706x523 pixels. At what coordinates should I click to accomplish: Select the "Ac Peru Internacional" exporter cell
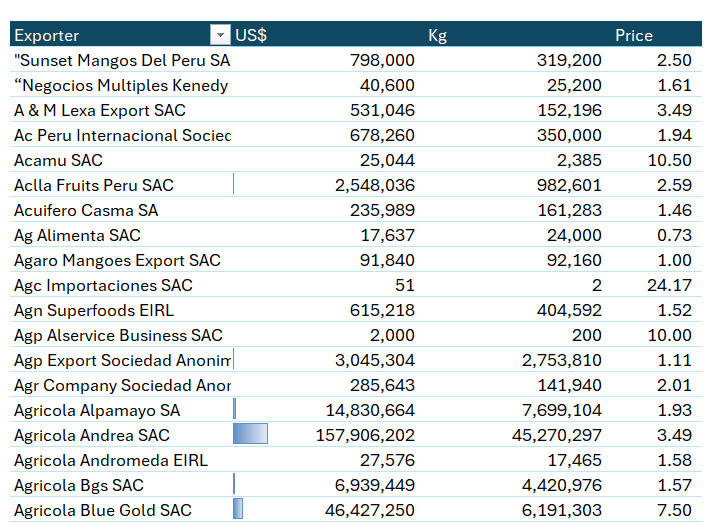121,135
